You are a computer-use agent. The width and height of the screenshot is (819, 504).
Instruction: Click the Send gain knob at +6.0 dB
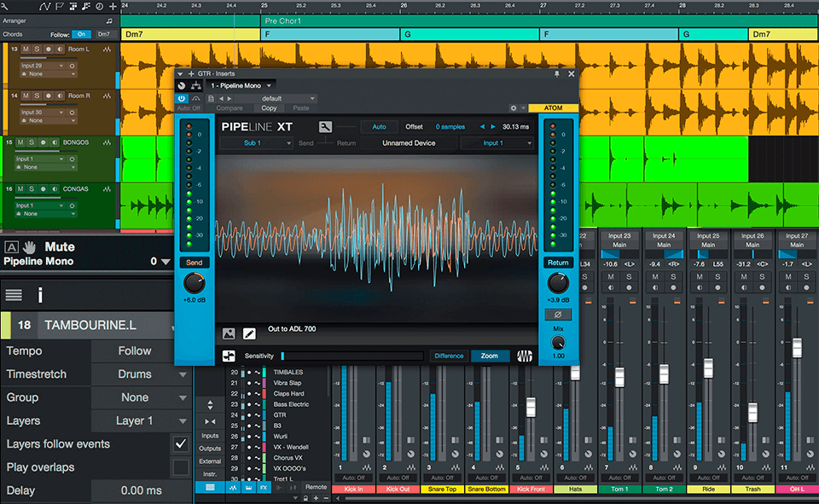(195, 283)
